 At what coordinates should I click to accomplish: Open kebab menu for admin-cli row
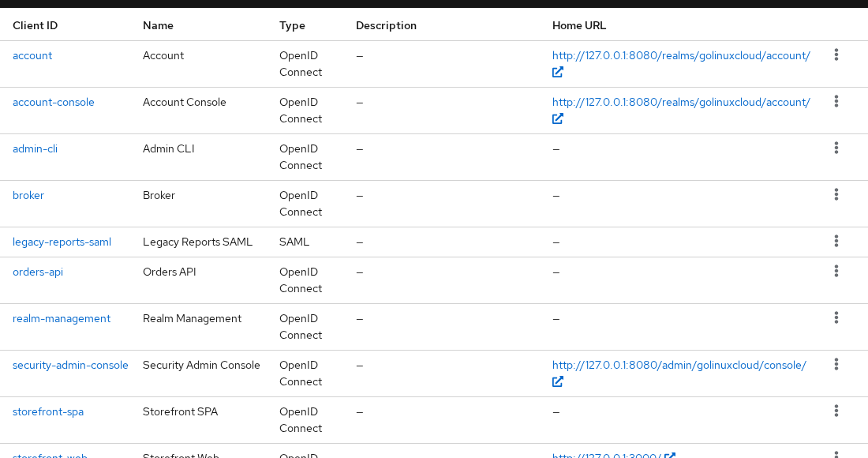(x=836, y=148)
